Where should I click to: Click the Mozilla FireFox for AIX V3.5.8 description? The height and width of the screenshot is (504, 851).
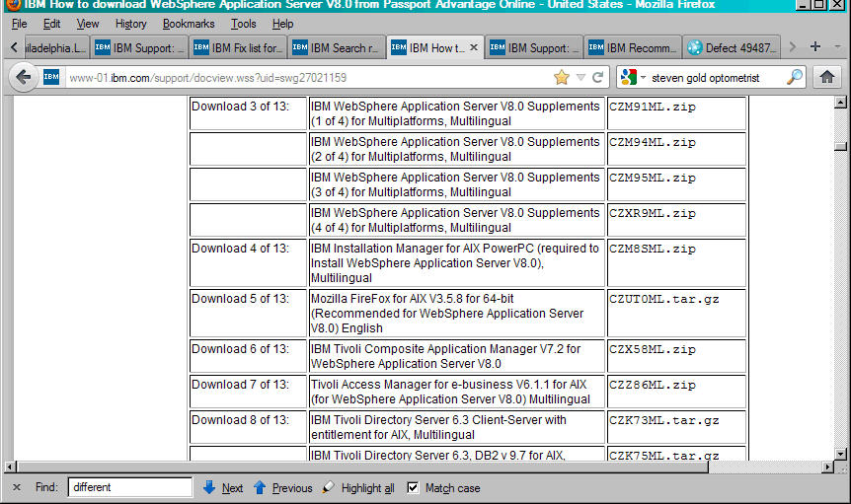point(456,314)
